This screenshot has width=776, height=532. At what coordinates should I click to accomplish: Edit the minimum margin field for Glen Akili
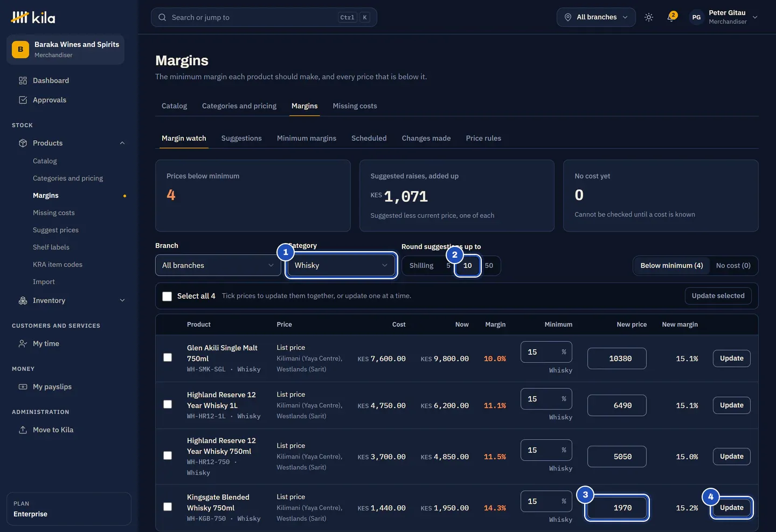click(x=546, y=352)
